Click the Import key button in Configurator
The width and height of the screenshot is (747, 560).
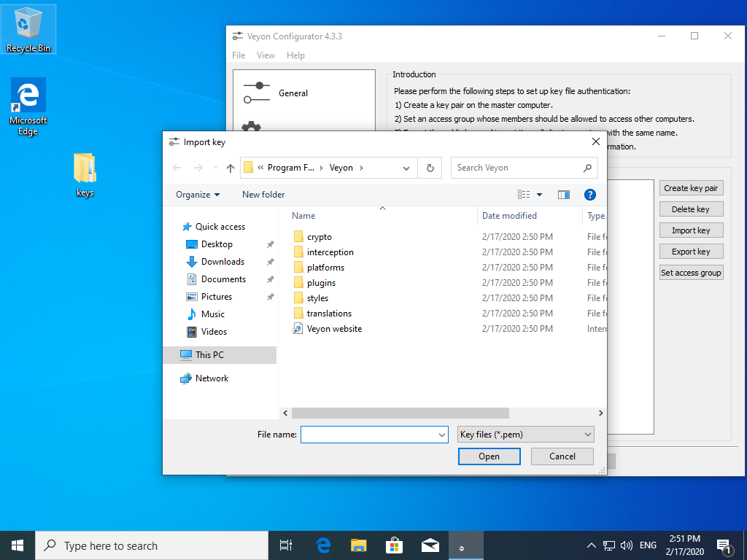(x=691, y=230)
